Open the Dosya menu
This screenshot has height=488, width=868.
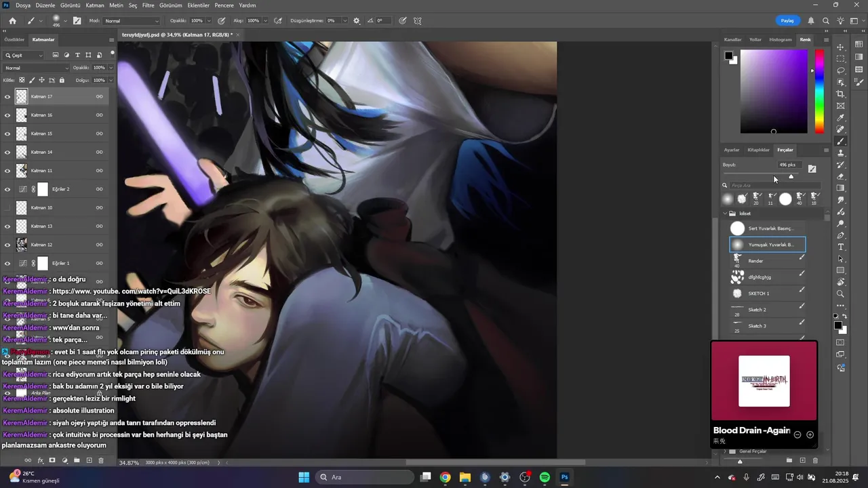[x=23, y=5]
